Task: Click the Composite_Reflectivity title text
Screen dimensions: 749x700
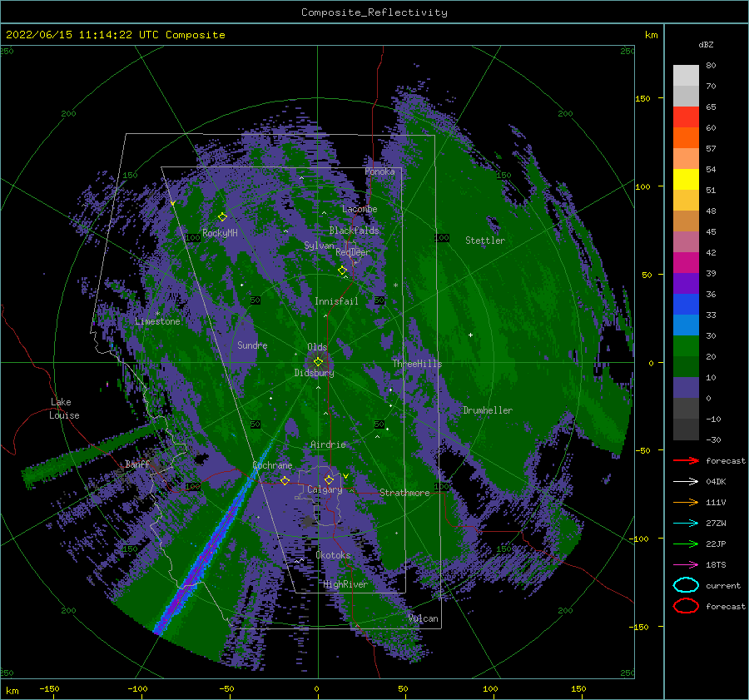Action: click(x=374, y=12)
